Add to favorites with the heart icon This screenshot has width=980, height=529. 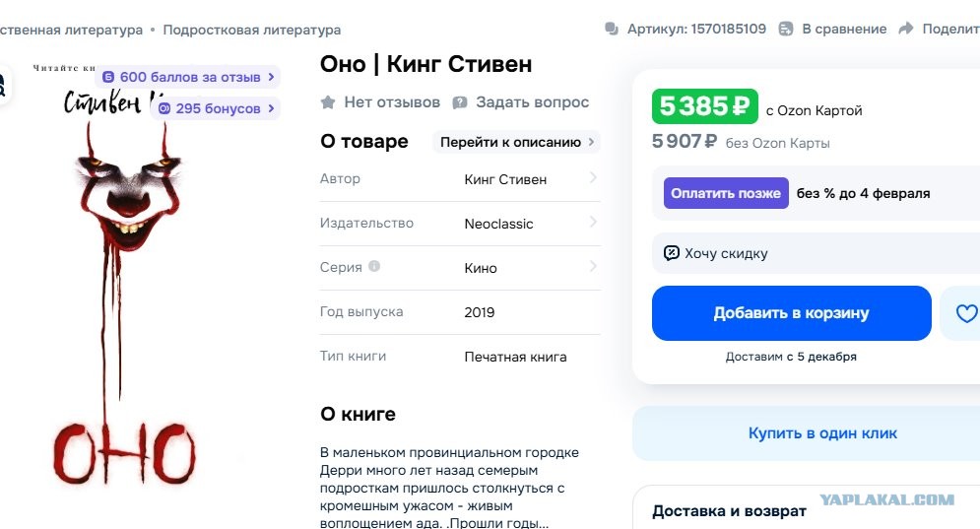(x=965, y=313)
